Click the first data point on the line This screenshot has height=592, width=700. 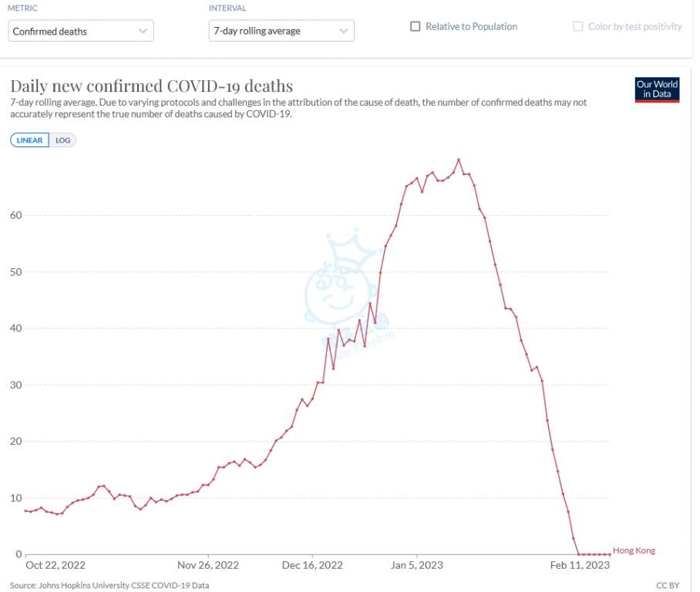click(x=26, y=510)
